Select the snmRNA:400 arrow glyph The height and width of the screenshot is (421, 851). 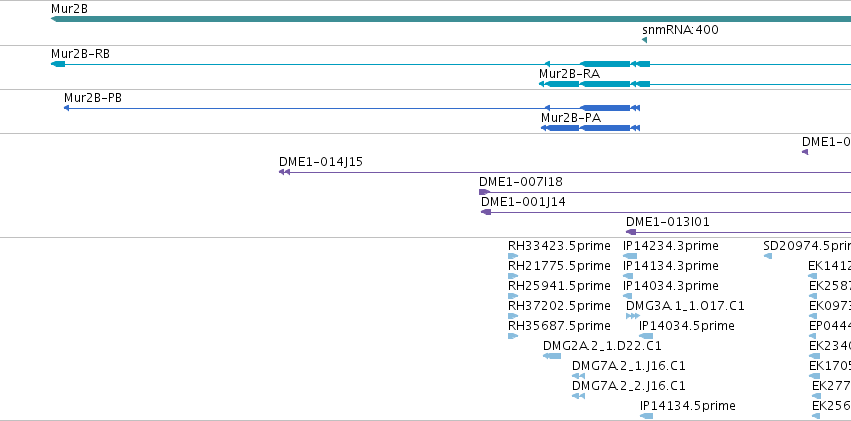coord(644,40)
